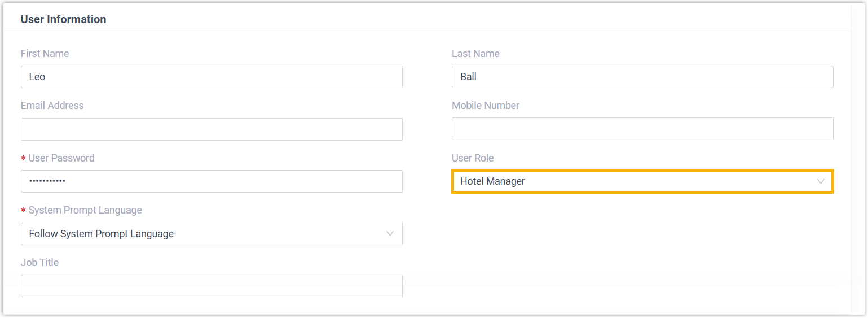Select the Mobile Number text box
868x318 pixels.
[642, 129]
